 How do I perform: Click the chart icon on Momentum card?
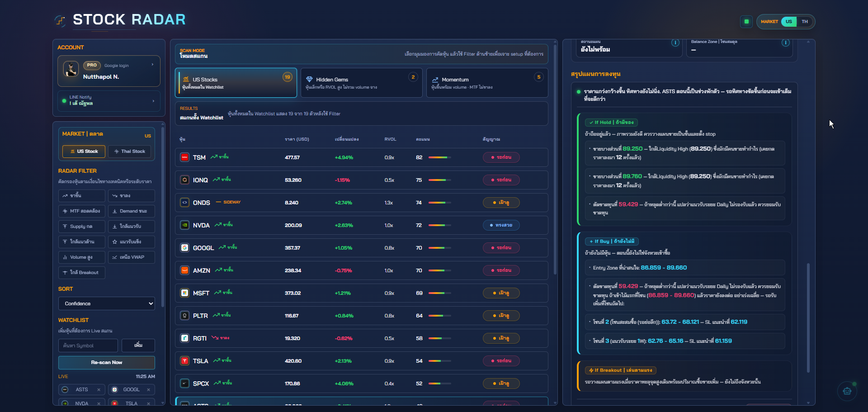coord(435,80)
